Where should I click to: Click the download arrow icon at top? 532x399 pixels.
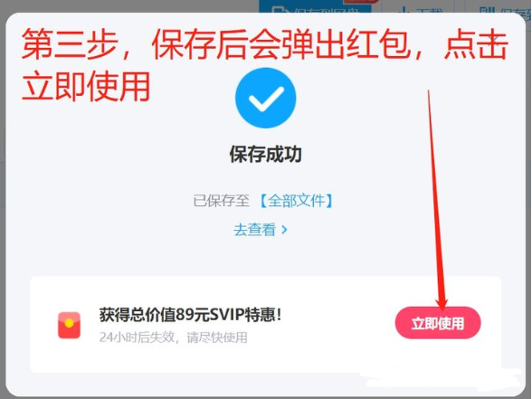tap(404, 9)
